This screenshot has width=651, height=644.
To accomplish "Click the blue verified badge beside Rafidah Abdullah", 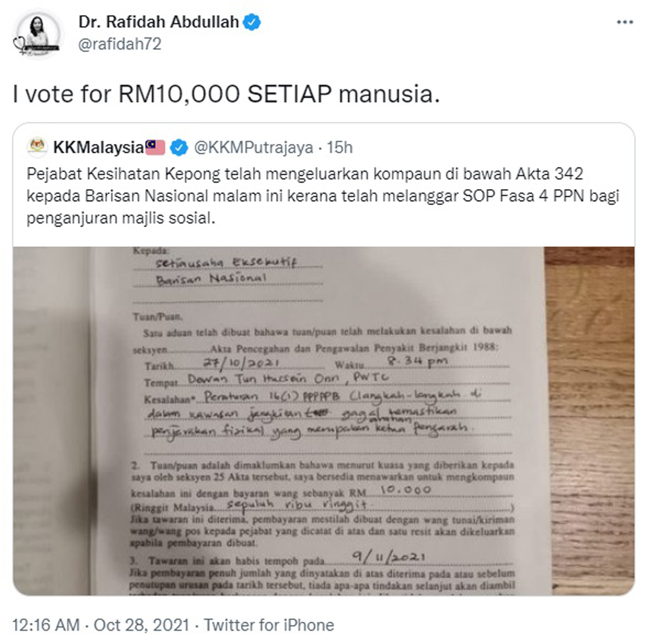I will click(251, 22).
